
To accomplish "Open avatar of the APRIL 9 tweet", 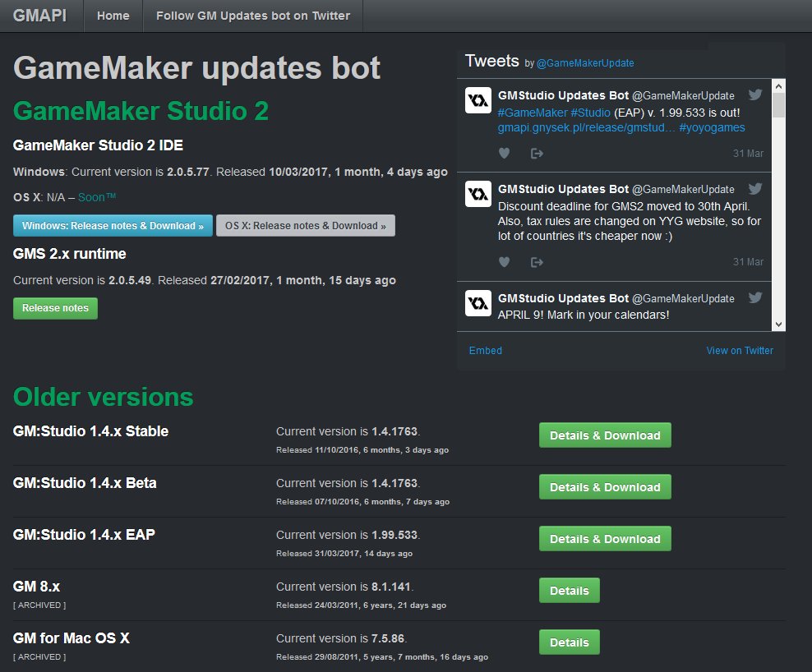I will click(x=478, y=303).
